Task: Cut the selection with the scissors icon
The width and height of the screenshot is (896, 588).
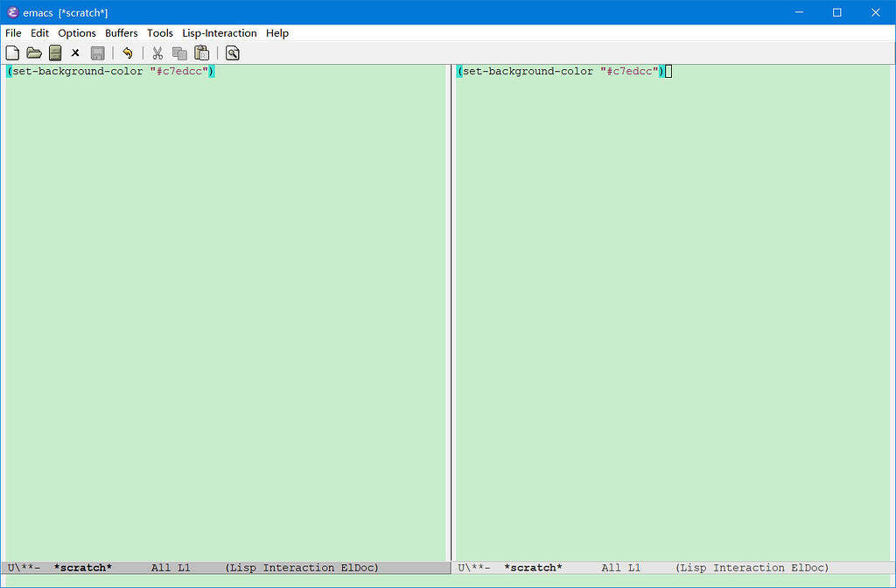Action: click(157, 52)
